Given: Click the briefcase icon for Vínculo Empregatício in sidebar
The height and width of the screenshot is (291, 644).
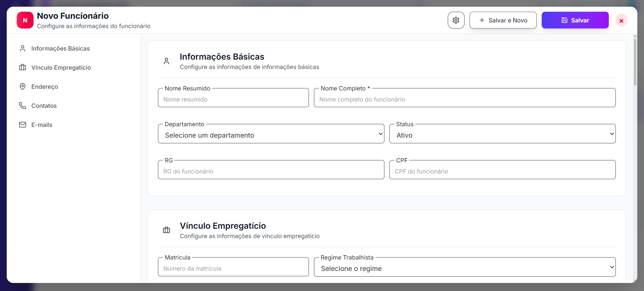Looking at the screenshot, I should click(22, 68).
